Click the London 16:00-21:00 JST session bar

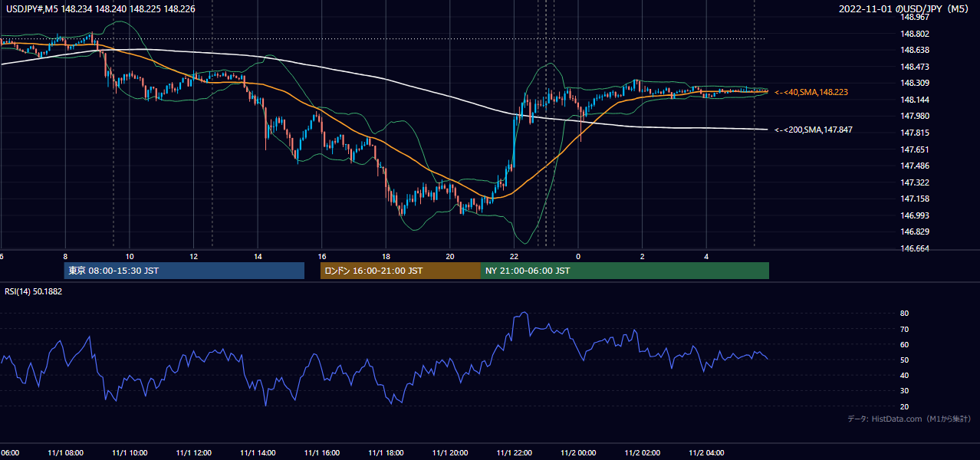400,271
